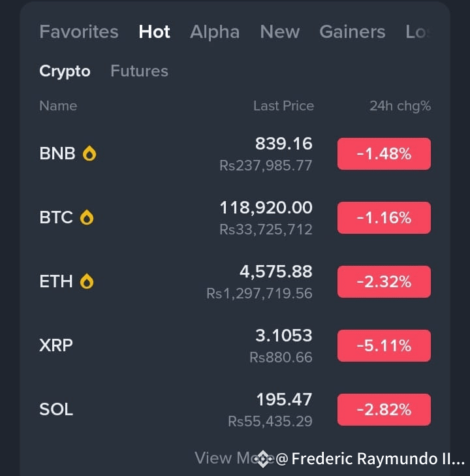Select the partially visible Losers tab
Screen dimensions: 470x476
tap(418, 31)
